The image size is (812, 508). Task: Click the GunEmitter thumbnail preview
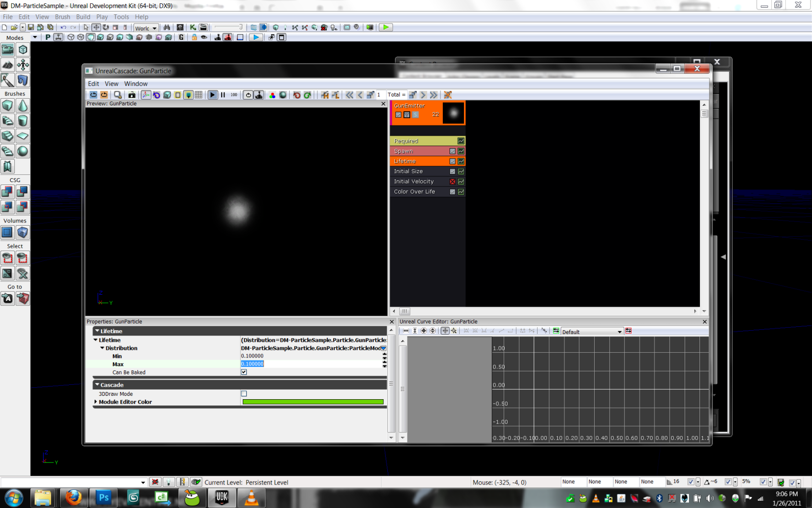(453, 113)
